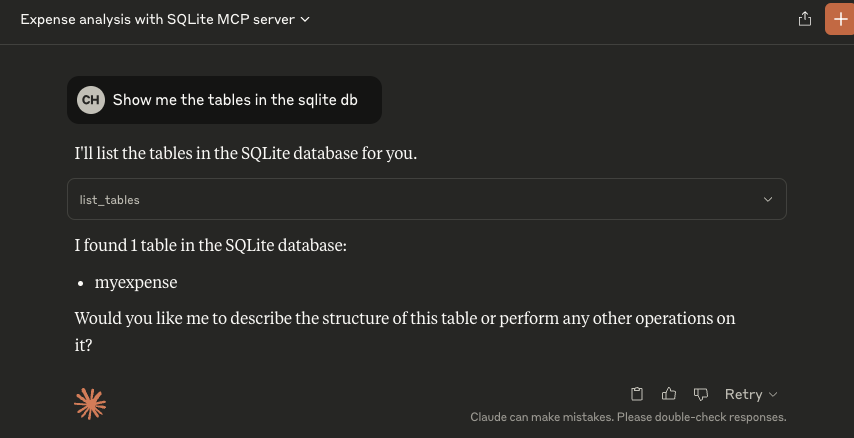
Task: Click the CH user avatar
Action: [x=90, y=100]
